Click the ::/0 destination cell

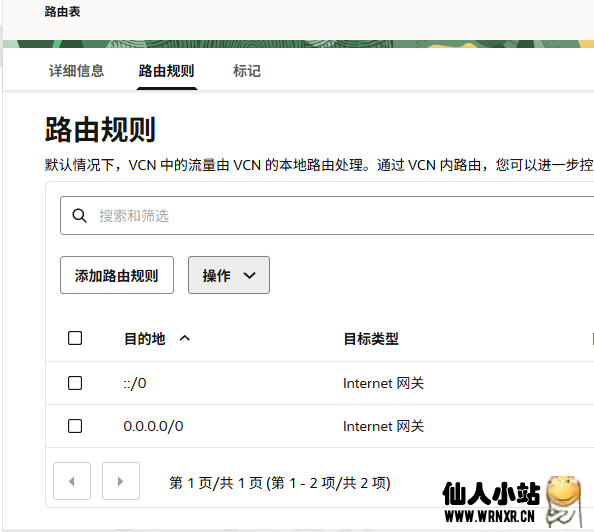pos(135,383)
